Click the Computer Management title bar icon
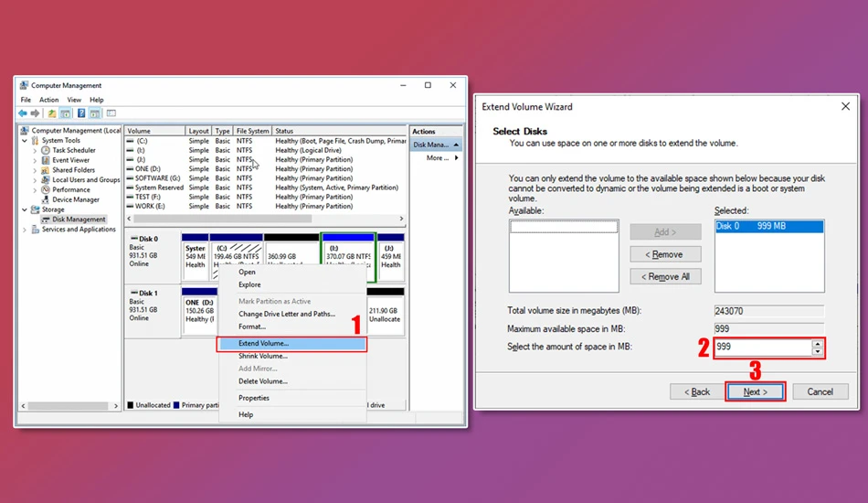The width and height of the screenshot is (868, 503). (x=24, y=85)
